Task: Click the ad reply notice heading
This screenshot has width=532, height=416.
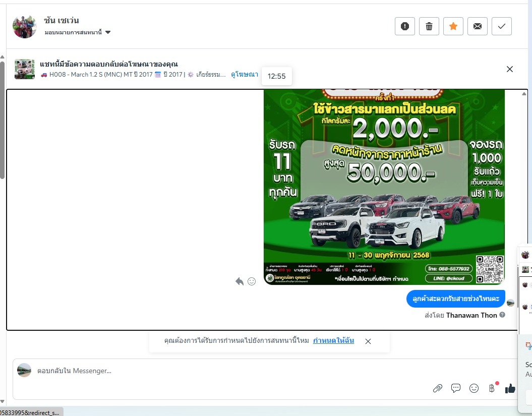Action: coord(109,64)
